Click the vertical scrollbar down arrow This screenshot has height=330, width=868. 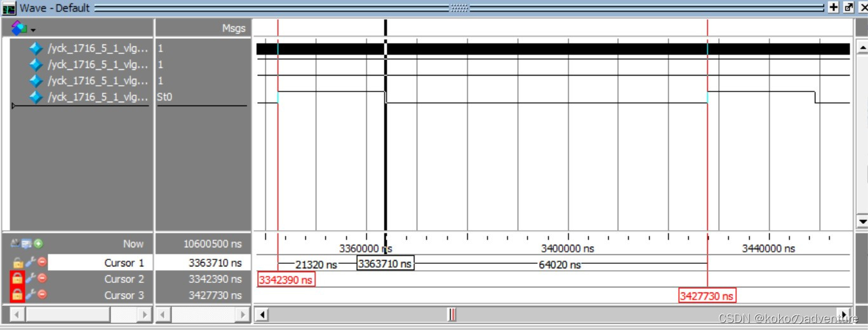862,221
